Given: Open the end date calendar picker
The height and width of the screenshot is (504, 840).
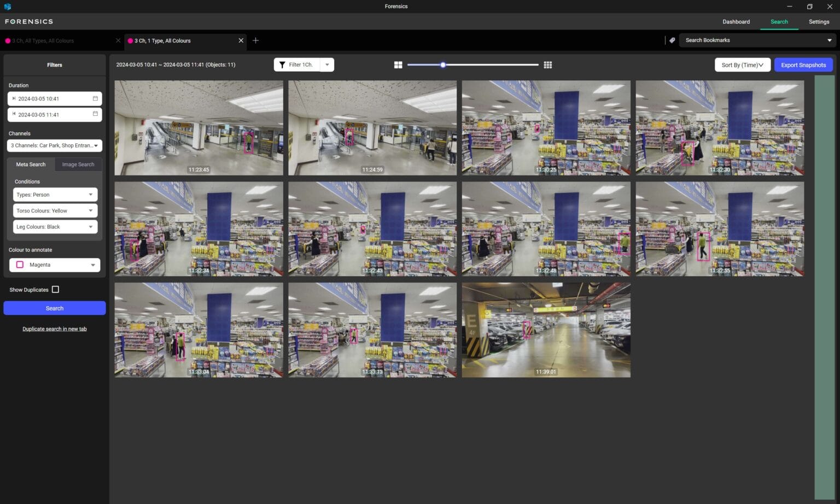Looking at the screenshot, I should tap(96, 114).
